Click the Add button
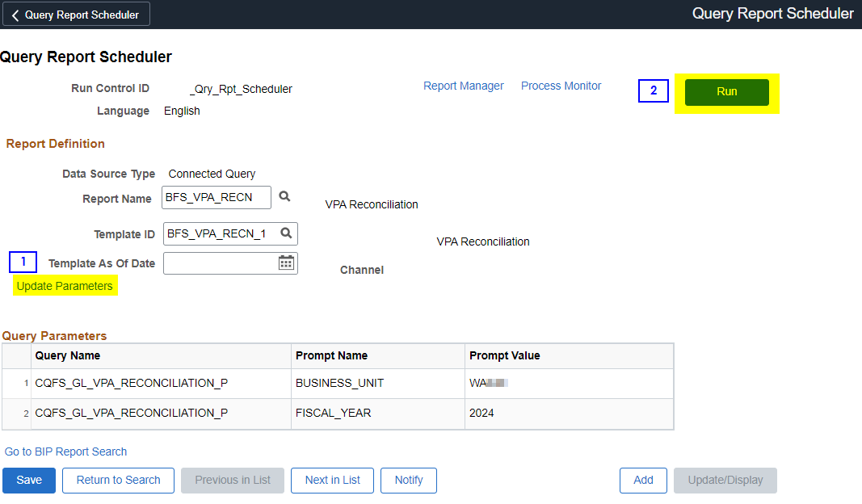 (643, 480)
